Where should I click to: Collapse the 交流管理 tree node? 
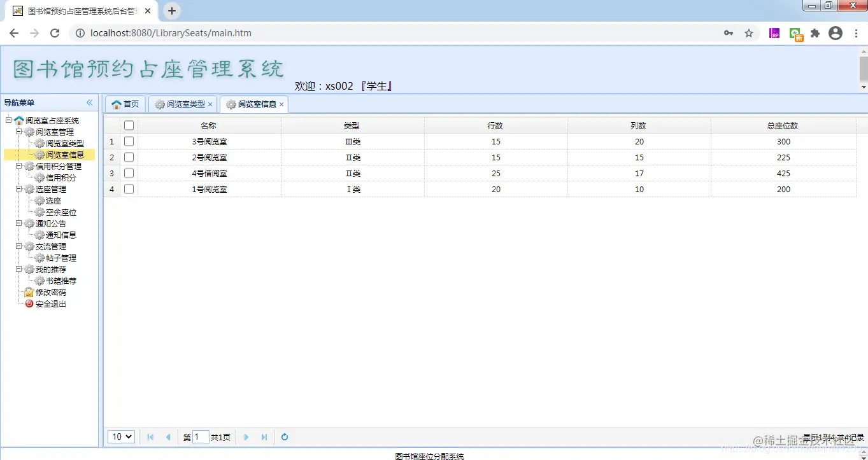click(19, 246)
